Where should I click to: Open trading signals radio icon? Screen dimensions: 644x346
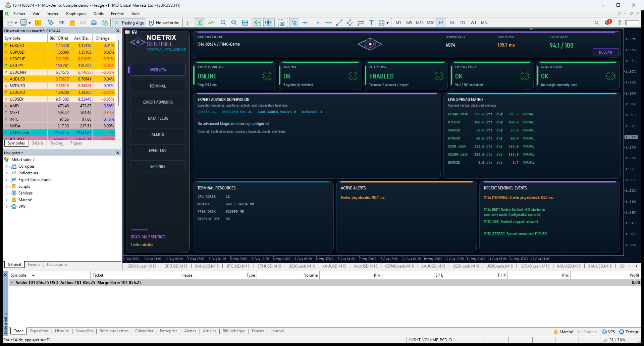pyautogui.click(x=83, y=23)
